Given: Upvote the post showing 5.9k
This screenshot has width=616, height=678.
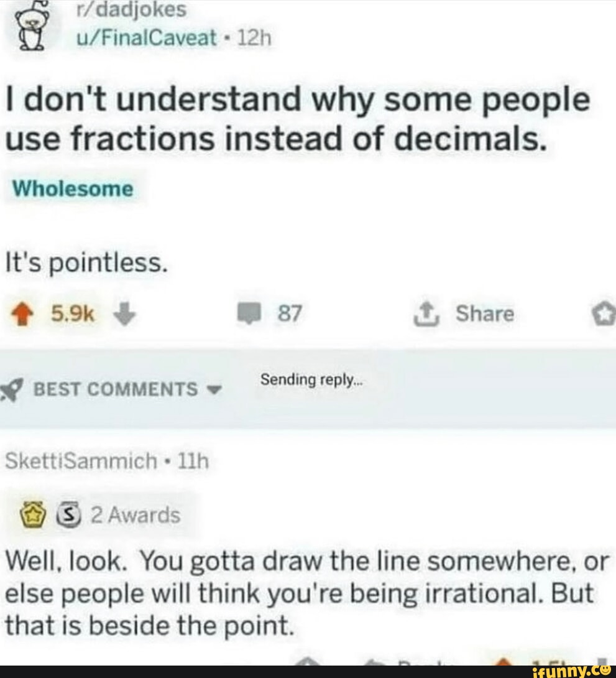Looking at the screenshot, I should pos(22,313).
